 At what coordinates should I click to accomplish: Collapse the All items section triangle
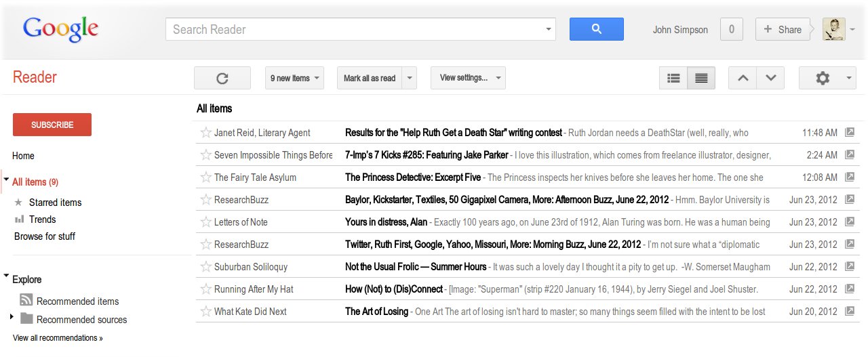pyautogui.click(x=6, y=180)
